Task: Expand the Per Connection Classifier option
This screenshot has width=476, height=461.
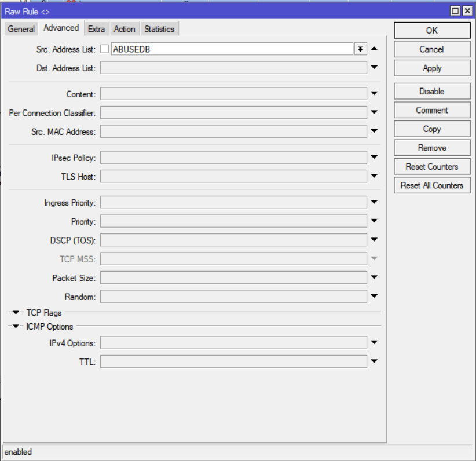Action: pos(374,113)
